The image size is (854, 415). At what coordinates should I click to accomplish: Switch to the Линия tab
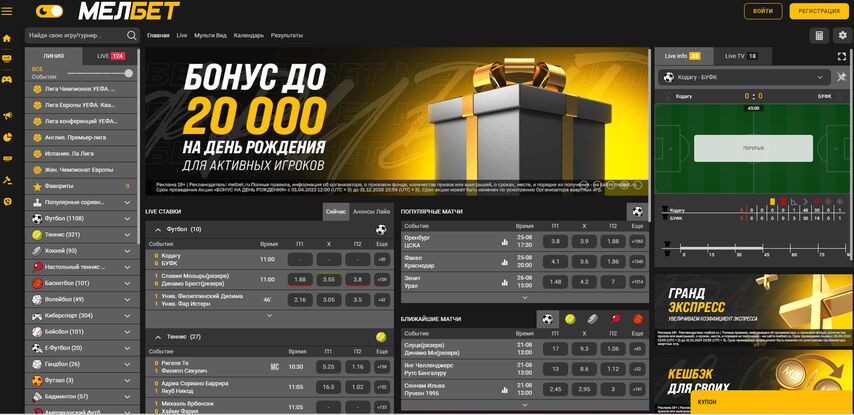[x=53, y=56]
